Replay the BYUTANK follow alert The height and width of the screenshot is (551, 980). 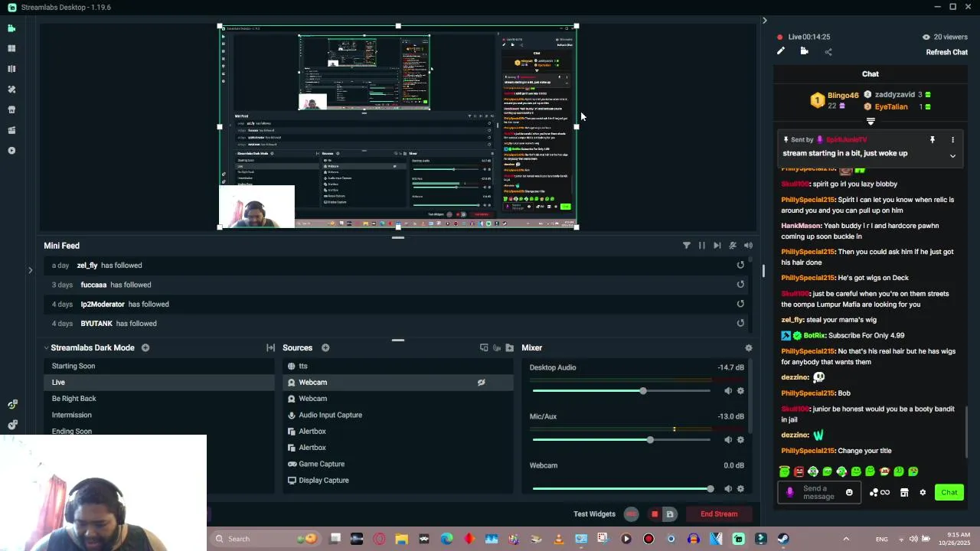coord(740,323)
